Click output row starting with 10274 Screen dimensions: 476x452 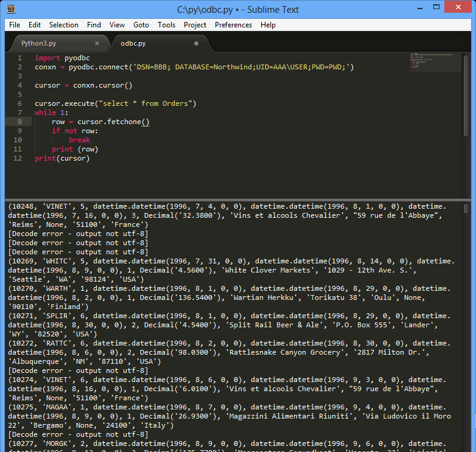(x=227, y=389)
